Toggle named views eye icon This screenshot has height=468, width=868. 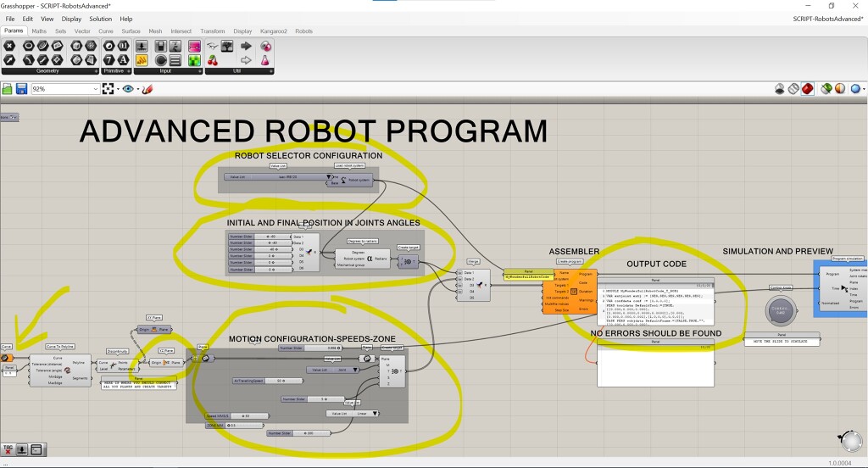(128, 89)
